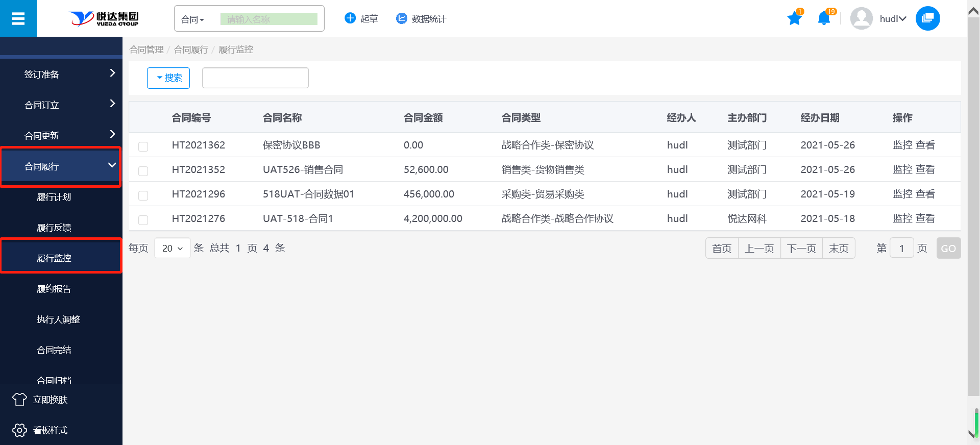Viewport: 980px width, 445px height.
Task: Click the user avatar icon
Action: [x=861, y=19]
